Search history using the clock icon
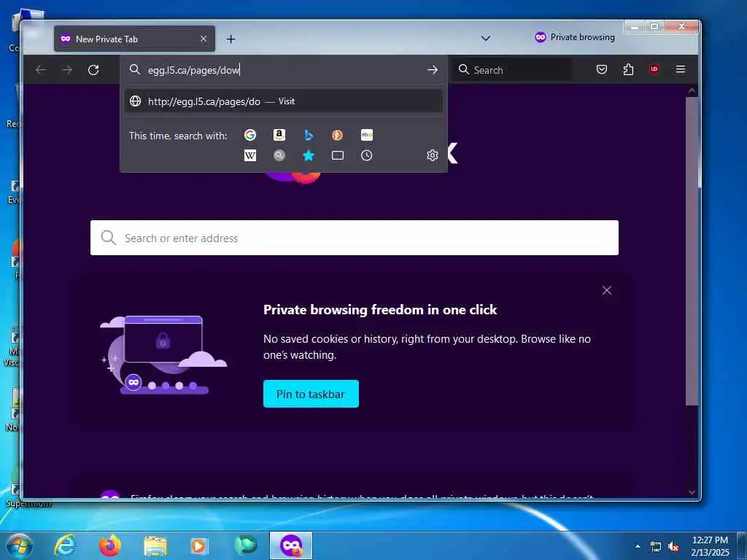The image size is (747, 560). tap(367, 155)
